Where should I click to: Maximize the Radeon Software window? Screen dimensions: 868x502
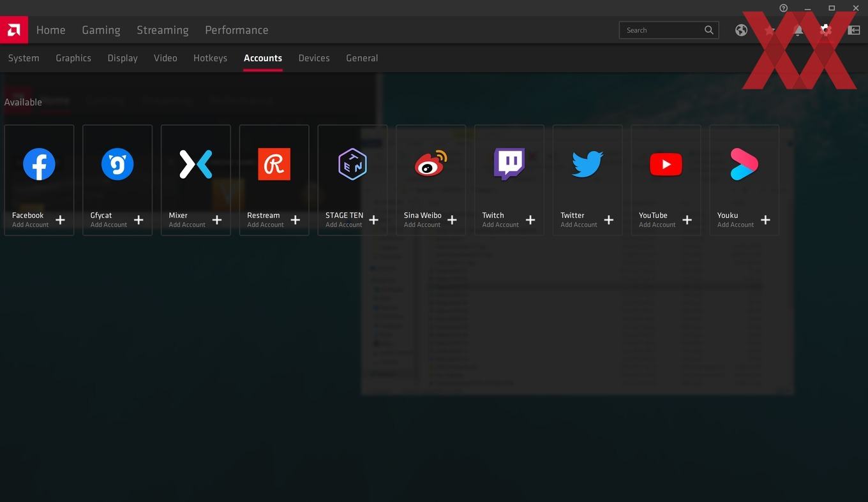pos(832,8)
